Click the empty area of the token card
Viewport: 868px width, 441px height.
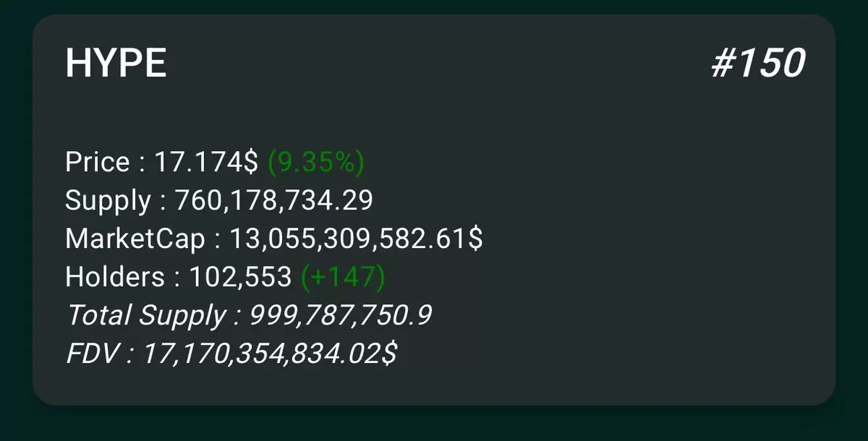point(615,289)
